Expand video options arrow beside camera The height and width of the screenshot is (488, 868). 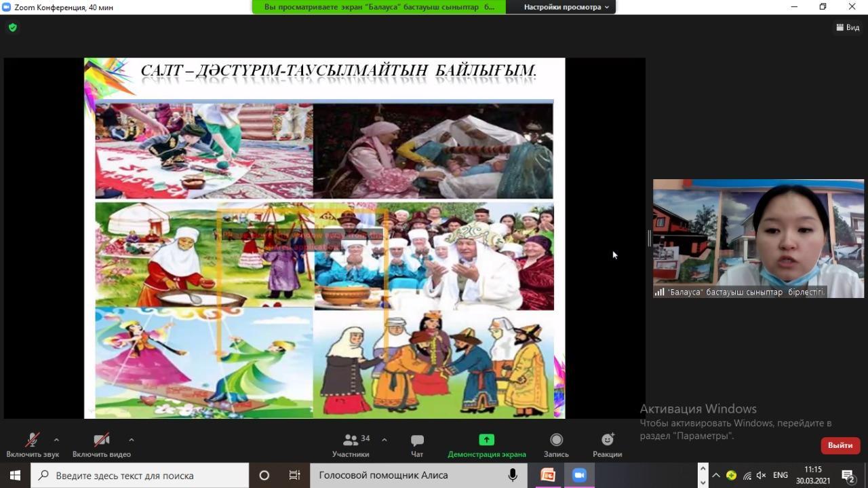[x=131, y=439]
